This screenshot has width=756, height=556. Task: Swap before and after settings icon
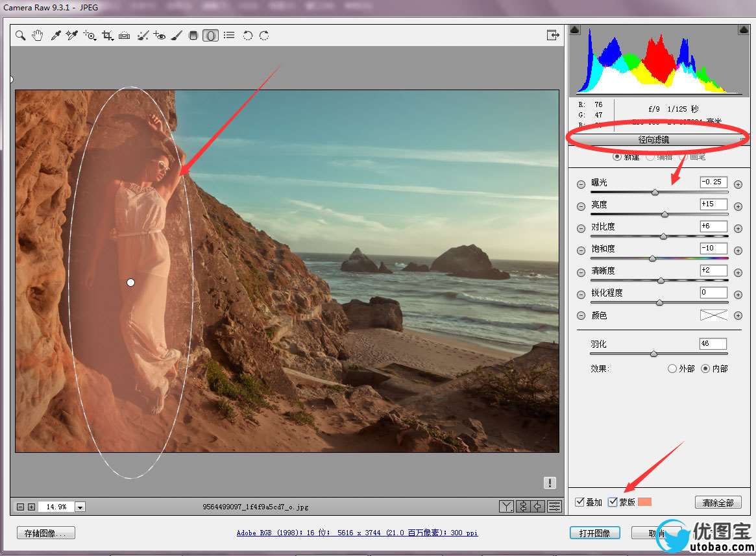pyautogui.click(x=523, y=506)
